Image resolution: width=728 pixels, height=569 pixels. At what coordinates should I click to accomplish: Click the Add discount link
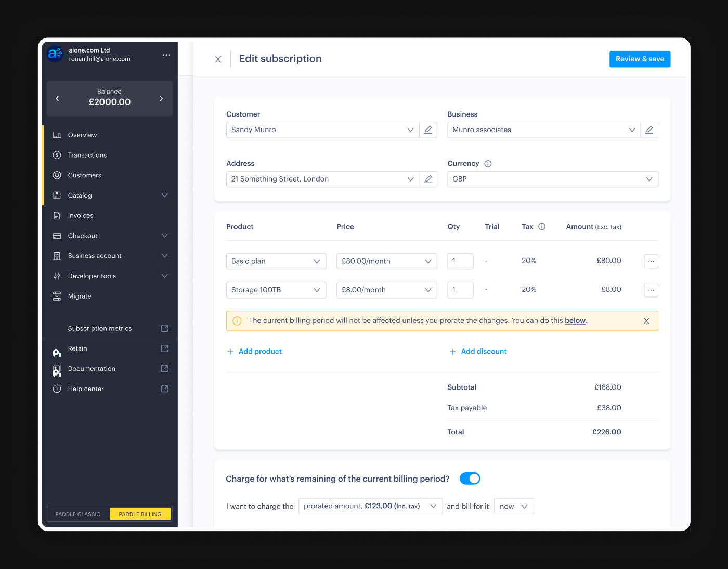pyautogui.click(x=477, y=351)
